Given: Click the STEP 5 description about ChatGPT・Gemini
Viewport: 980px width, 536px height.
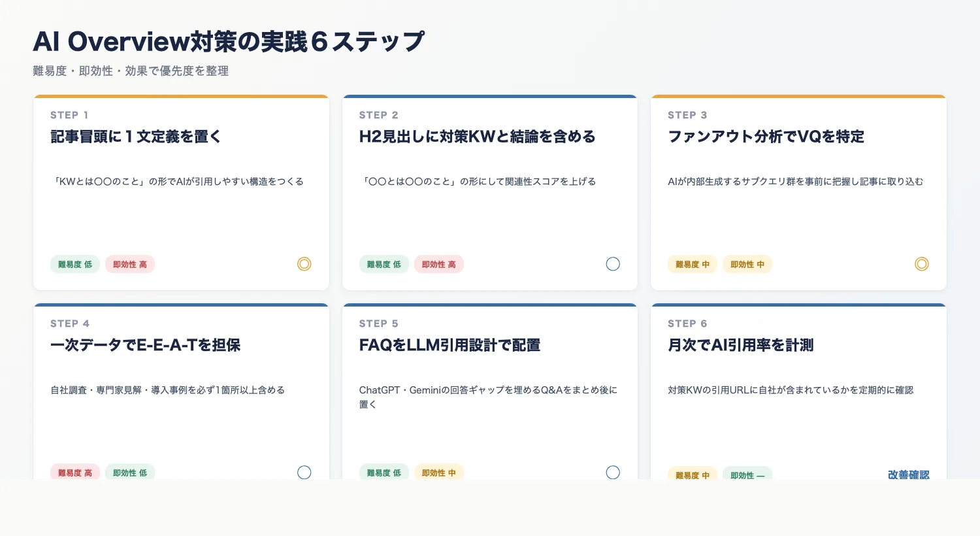Looking at the screenshot, I should [489, 397].
